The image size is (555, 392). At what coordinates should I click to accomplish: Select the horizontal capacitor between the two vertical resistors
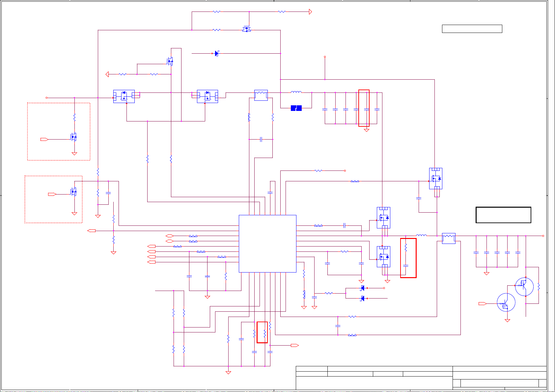coord(261,140)
